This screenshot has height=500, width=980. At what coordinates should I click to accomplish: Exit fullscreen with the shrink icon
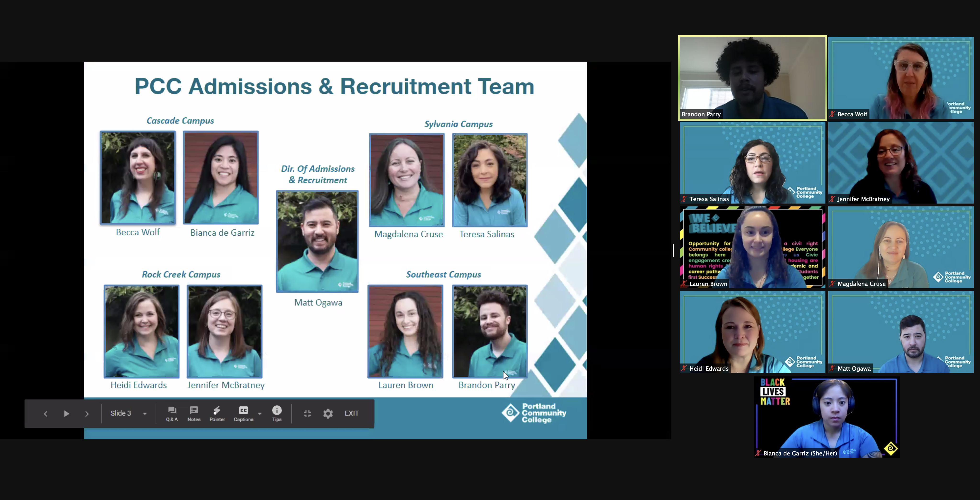coord(307,414)
